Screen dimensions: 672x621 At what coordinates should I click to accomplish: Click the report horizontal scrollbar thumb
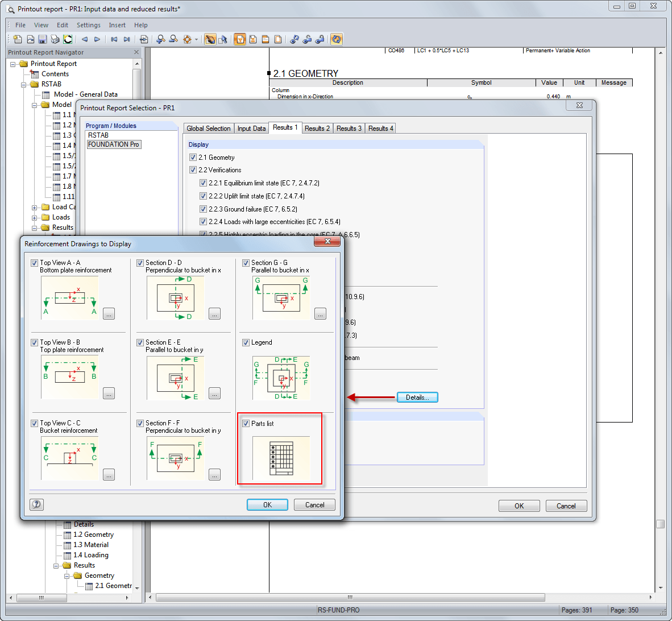coord(350,598)
